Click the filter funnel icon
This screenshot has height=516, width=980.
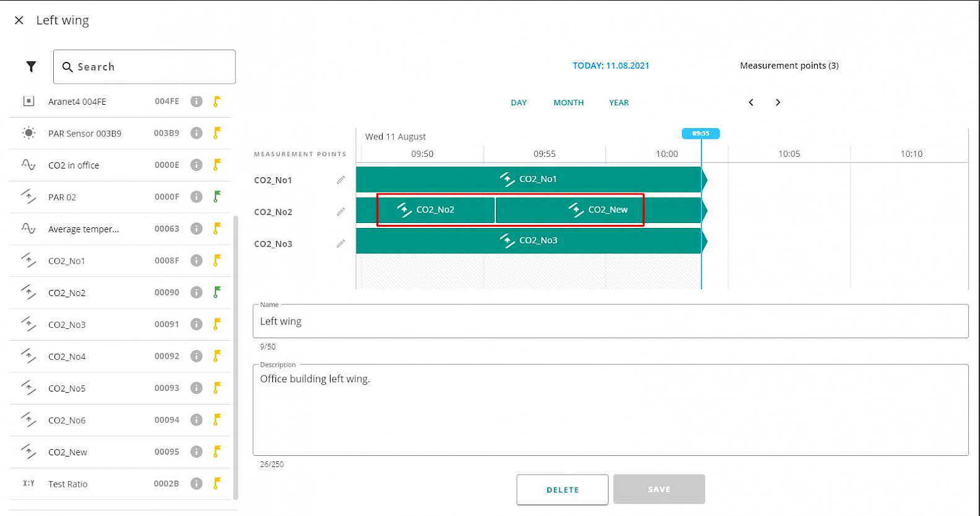coord(31,67)
